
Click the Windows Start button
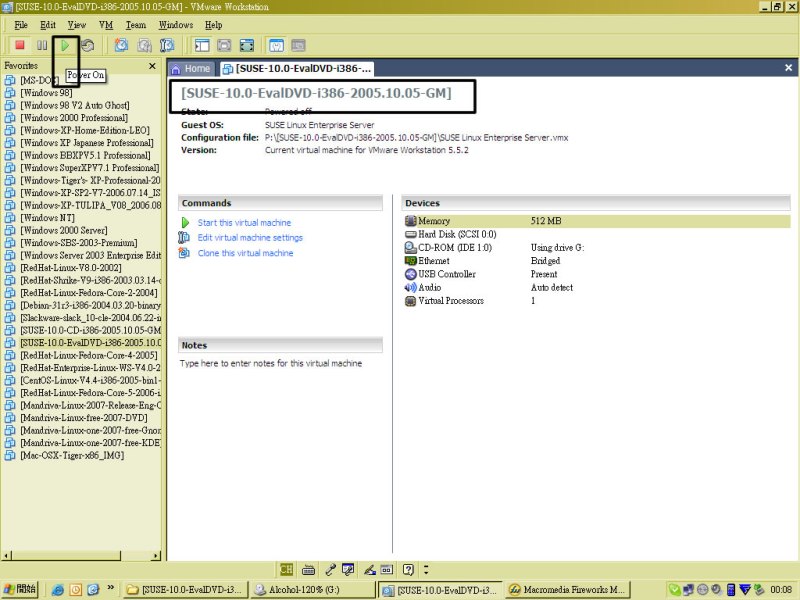19,589
